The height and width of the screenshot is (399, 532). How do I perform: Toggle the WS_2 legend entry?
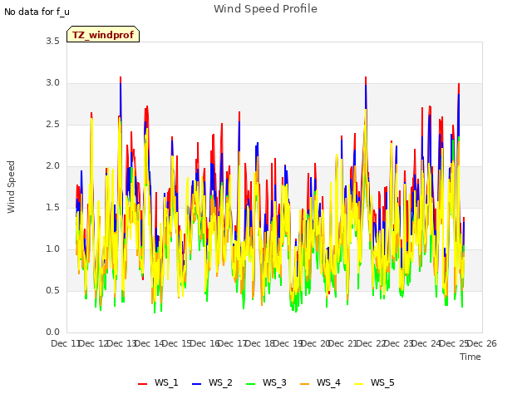tap(212, 382)
